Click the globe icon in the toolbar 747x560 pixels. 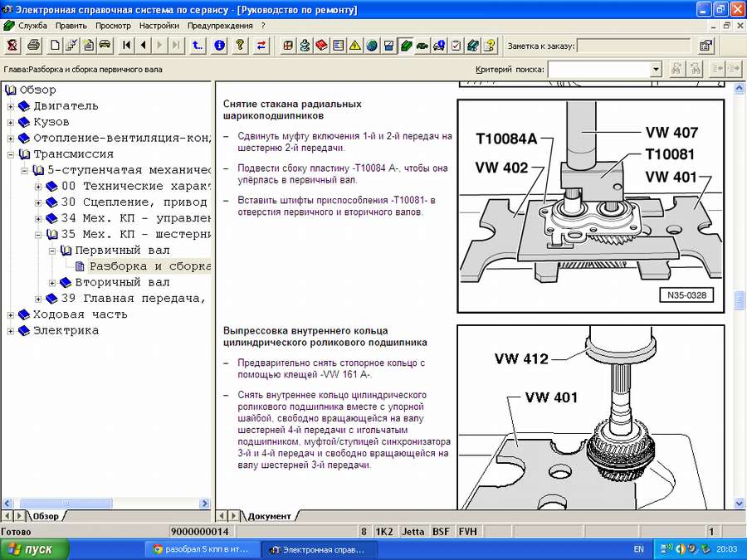pyautogui.click(x=372, y=46)
